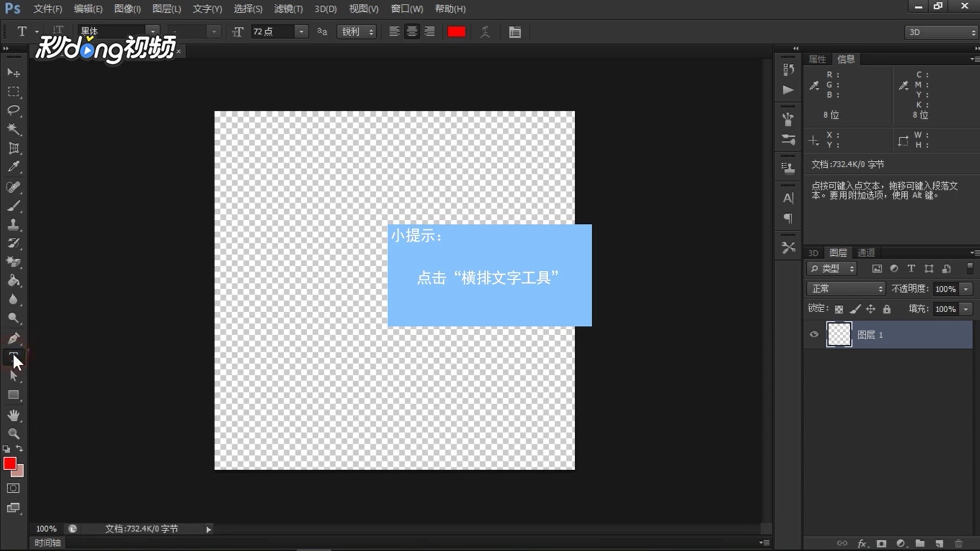Open the font family dropdown
The image size is (980, 551).
pyautogui.click(x=152, y=31)
